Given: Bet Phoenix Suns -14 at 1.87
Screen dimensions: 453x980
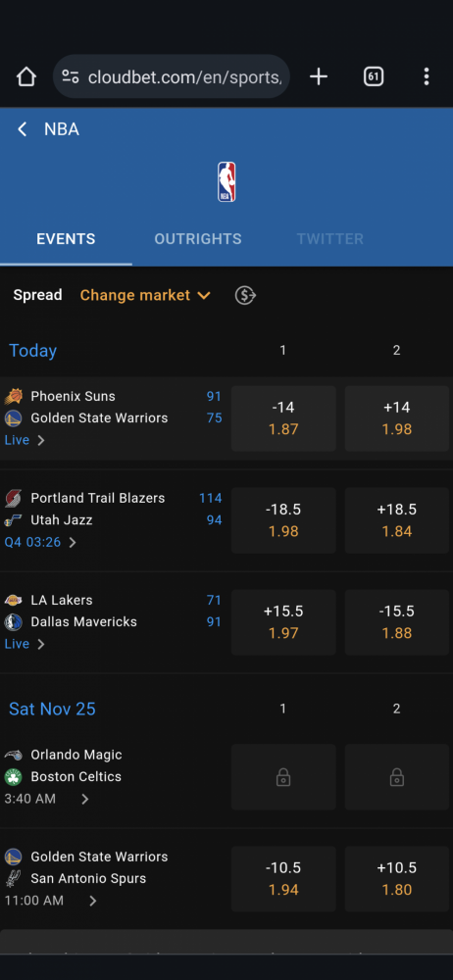Looking at the screenshot, I should point(283,418).
